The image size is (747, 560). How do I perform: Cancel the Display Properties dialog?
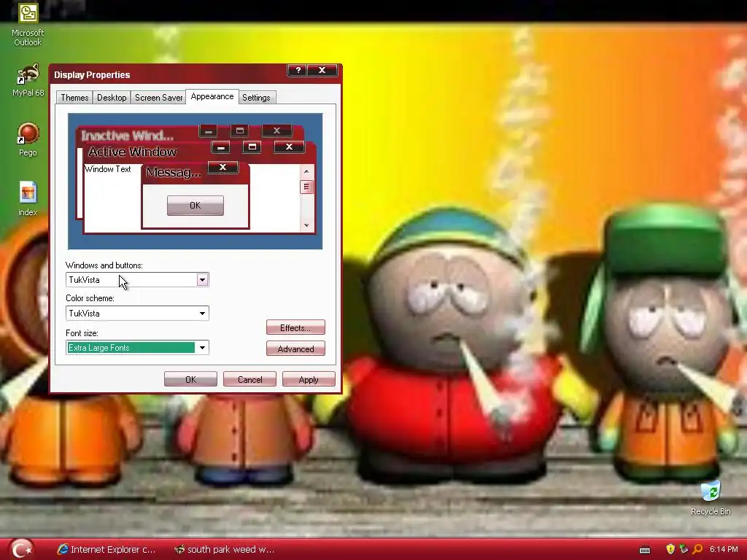click(x=249, y=379)
